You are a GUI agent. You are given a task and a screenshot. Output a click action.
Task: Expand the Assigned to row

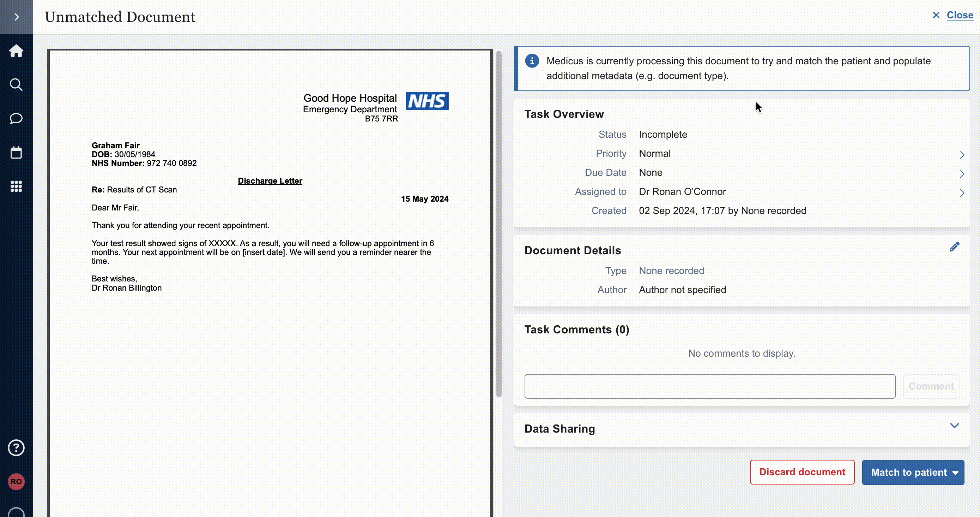(x=962, y=193)
